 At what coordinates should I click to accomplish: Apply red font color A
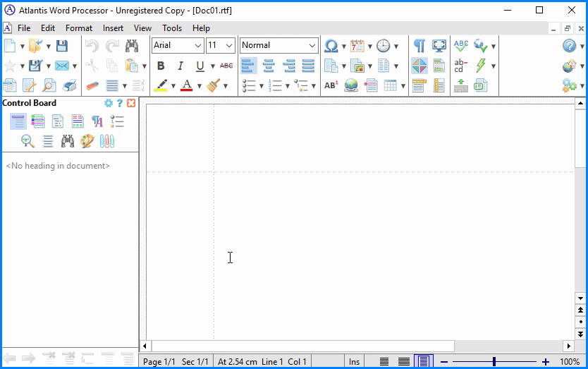point(186,85)
